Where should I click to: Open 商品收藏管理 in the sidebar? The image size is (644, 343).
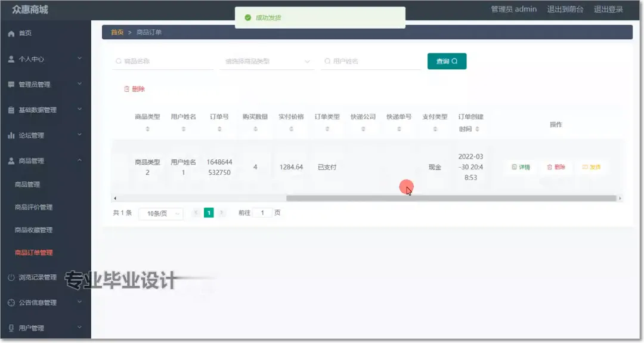point(33,230)
